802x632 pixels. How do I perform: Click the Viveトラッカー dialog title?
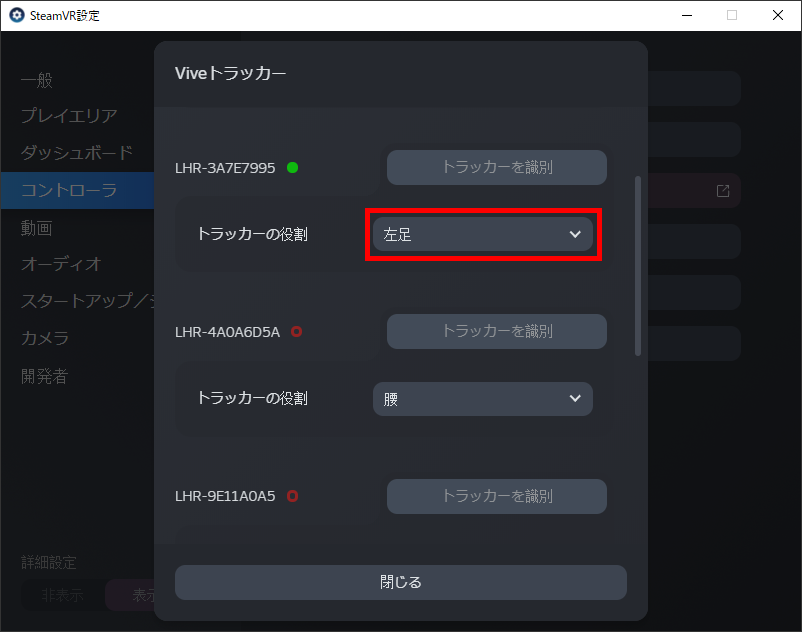tap(230, 73)
